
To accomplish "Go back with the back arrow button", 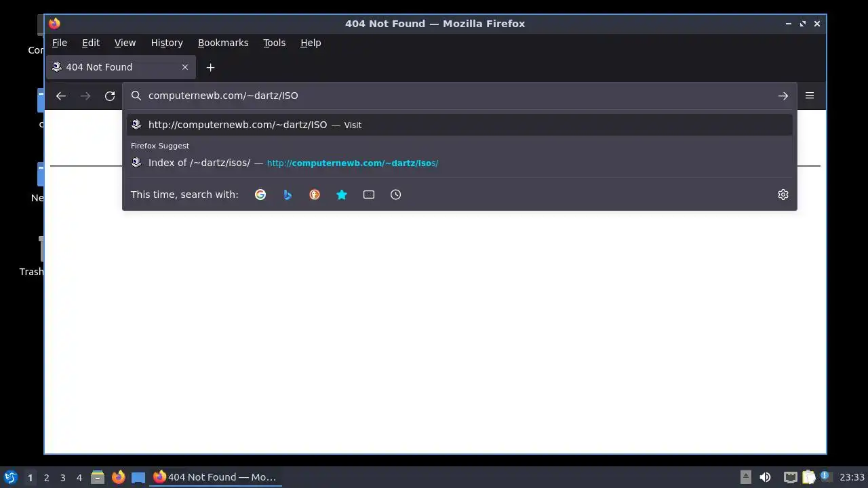I will [61, 96].
